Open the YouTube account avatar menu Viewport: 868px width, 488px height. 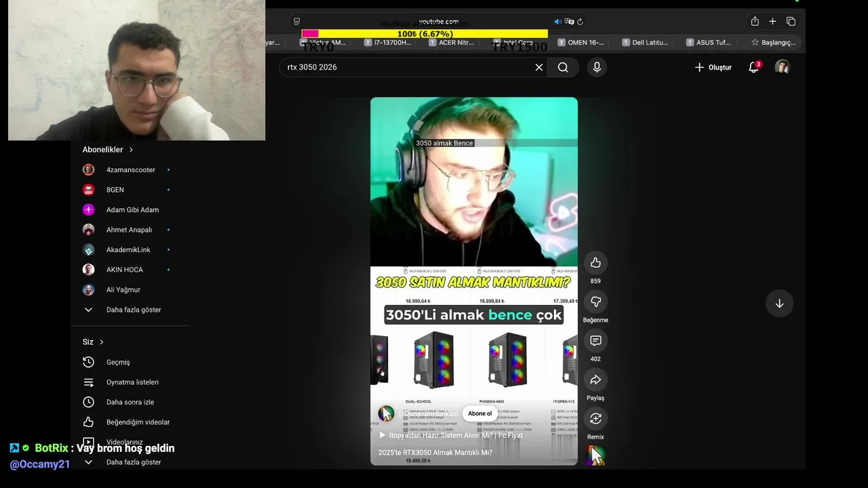782,67
